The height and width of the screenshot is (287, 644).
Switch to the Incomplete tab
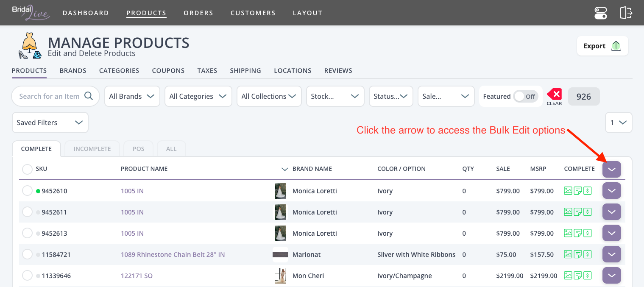tap(92, 149)
